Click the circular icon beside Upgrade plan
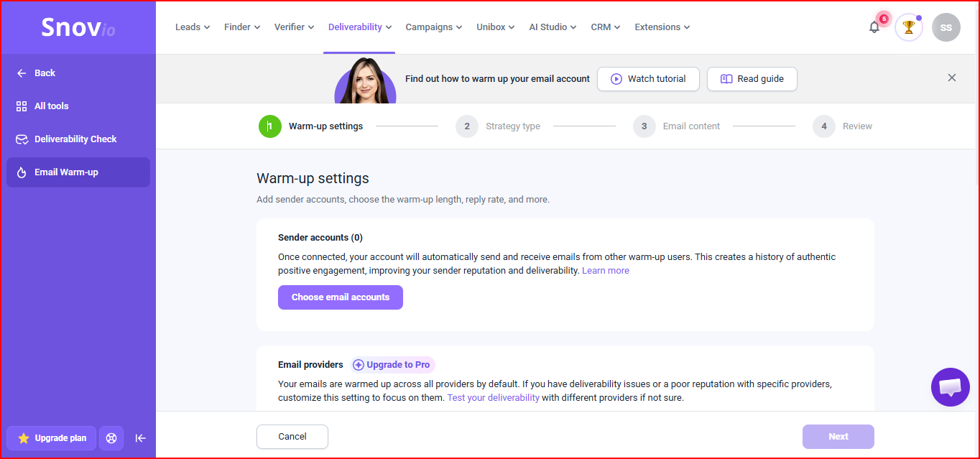Image resolution: width=980 pixels, height=459 pixels. (111, 438)
